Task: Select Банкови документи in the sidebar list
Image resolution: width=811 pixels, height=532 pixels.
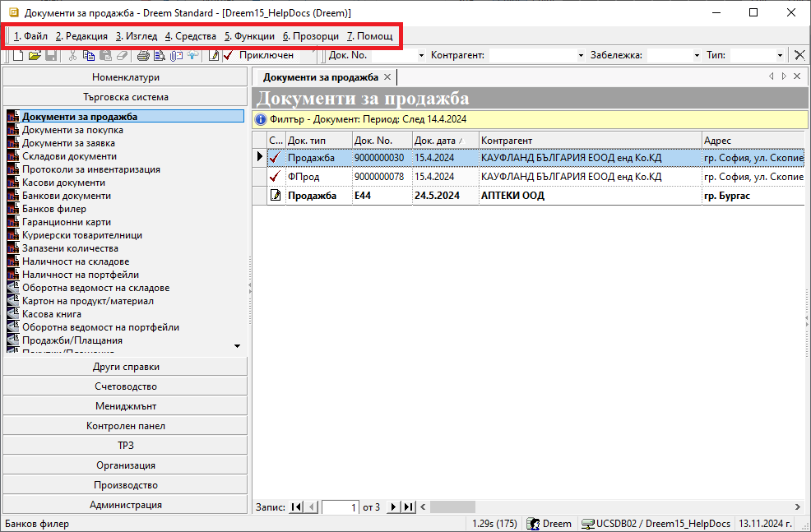Action: (x=66, y=196)
